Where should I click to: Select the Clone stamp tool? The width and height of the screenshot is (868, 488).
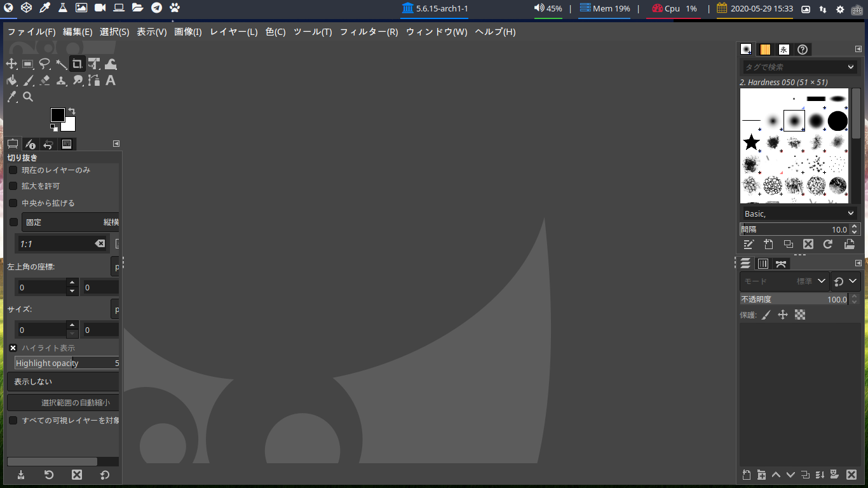(x=61, y=80)
